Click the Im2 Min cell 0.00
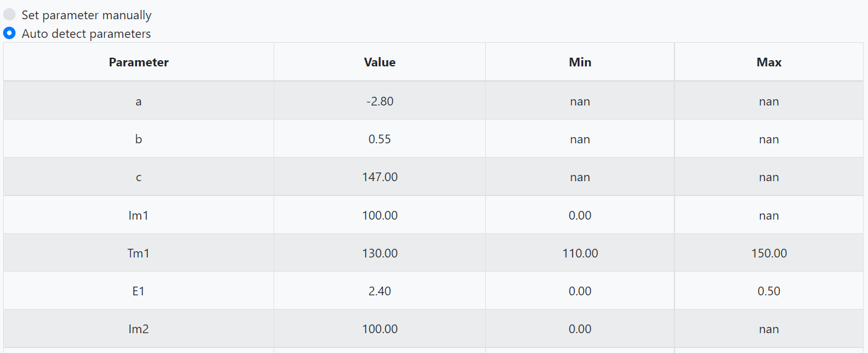The width and height of the screenshot is (868, 353). (579, 329)
